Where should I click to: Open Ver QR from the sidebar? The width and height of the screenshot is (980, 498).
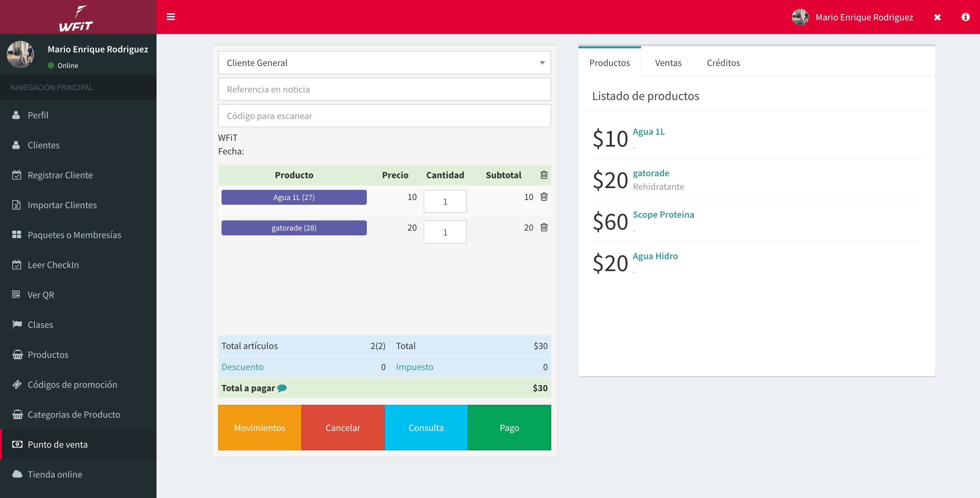click(41, 295)
